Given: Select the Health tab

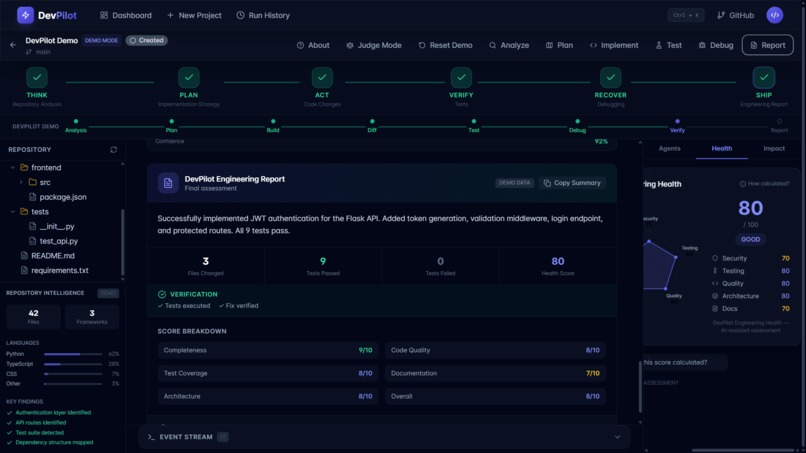Looking at the screenshot, I should coord(722,148).
